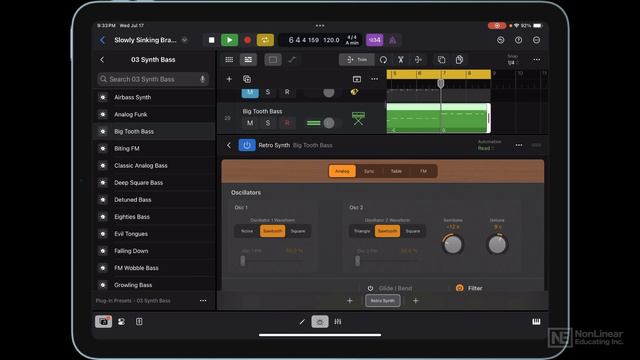Switch to the FM synth tab
This screenshot has height=360, width=640.
tap(423, 171)
